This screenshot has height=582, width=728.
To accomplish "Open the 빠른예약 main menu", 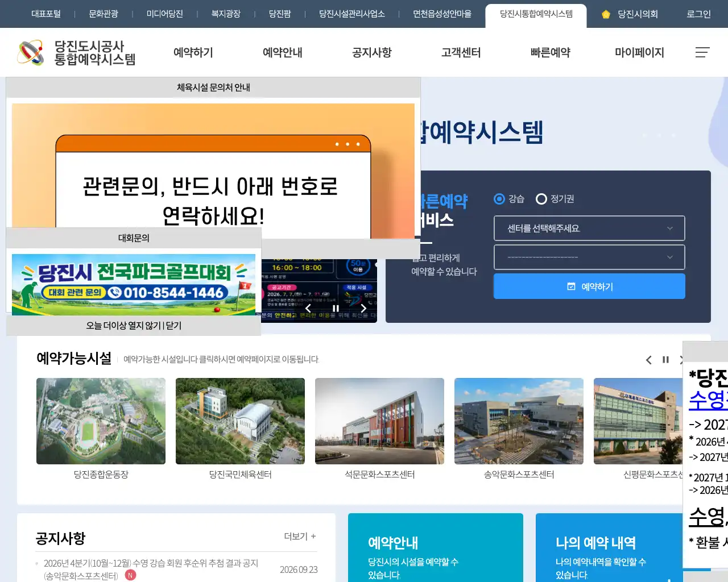I will pyautogui.click(x=551, y=52).
